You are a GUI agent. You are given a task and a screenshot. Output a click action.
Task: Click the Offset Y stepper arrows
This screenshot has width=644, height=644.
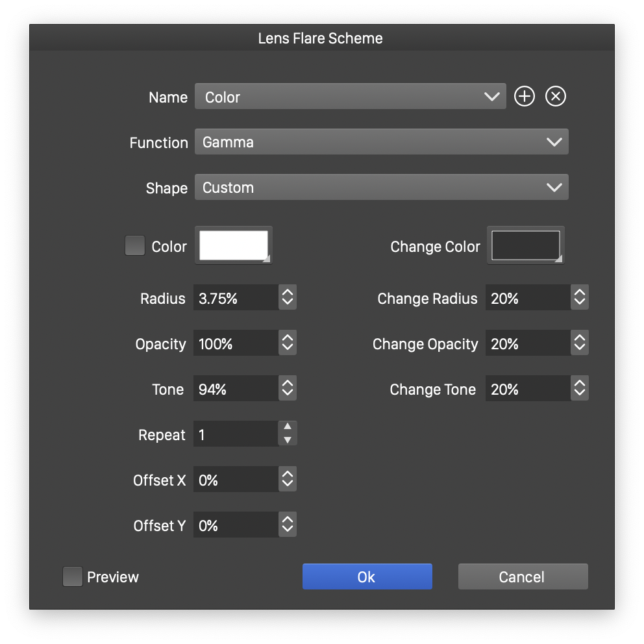click(288, 525)
